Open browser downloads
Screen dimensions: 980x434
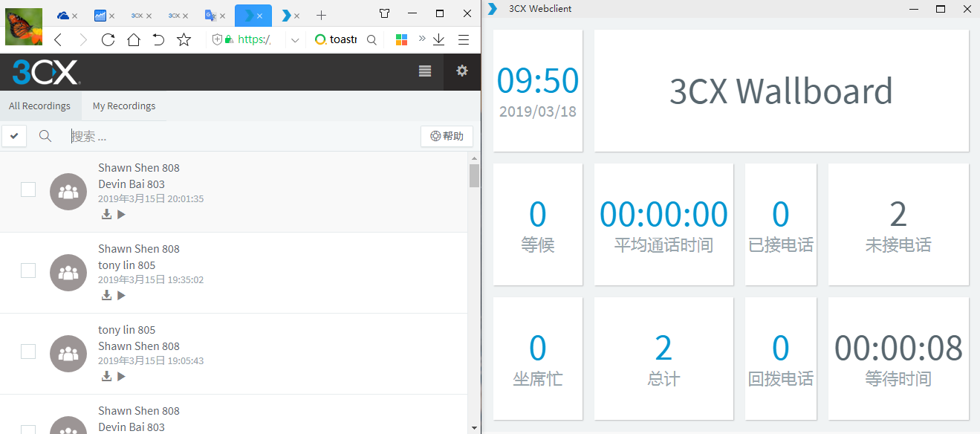(x=439, y=39)
